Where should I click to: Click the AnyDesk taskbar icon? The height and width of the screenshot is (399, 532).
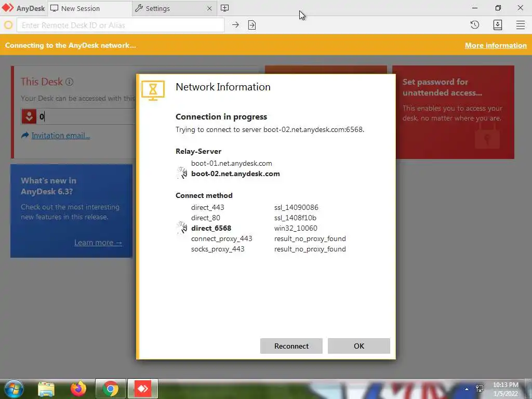(143, 389)
